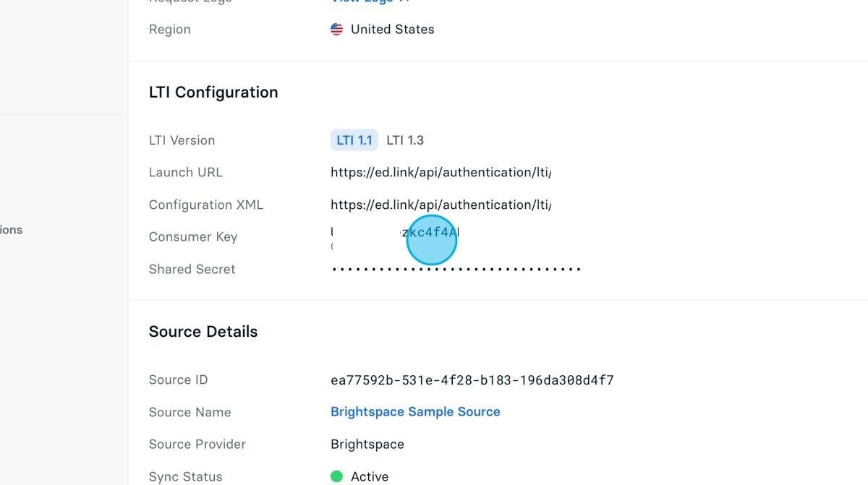Click the United States region text

392,30
